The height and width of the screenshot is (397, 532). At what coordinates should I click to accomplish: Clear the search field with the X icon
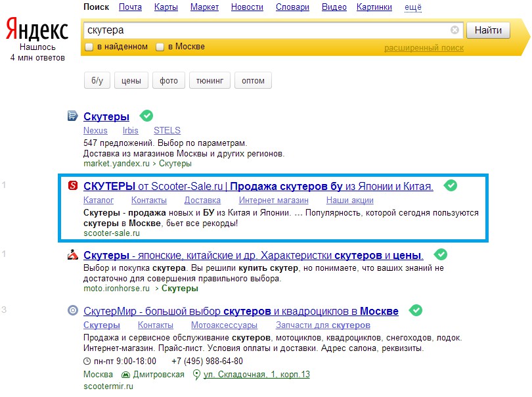[x=454, y=30]
